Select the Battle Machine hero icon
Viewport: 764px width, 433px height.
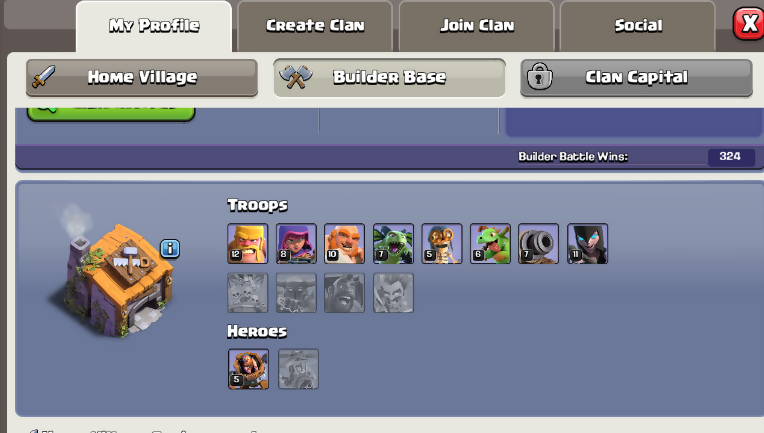(248, 369)
